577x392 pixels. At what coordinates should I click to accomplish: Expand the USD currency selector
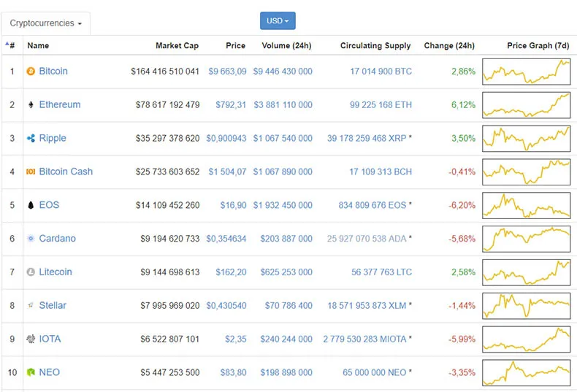coord(278,21)
